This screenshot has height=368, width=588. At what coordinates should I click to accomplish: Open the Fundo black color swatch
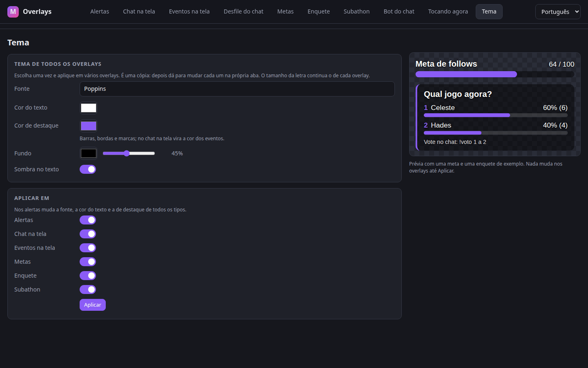[89, 153]
